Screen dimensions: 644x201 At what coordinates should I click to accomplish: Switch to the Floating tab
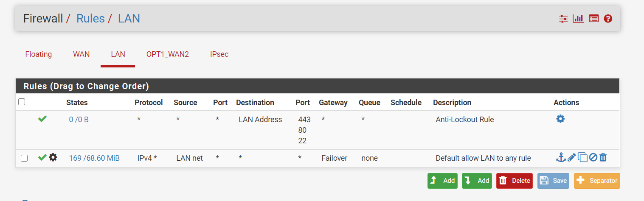click(39, 54)
